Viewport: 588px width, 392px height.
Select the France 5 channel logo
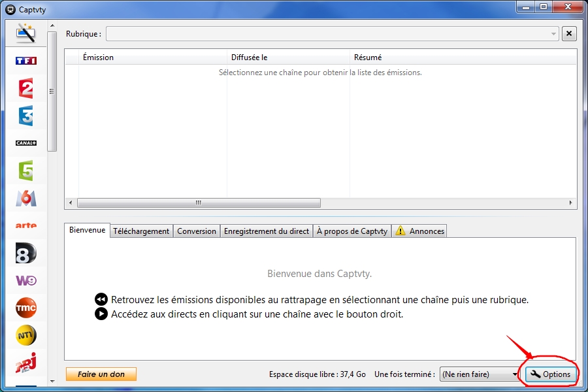click(26, 171)
